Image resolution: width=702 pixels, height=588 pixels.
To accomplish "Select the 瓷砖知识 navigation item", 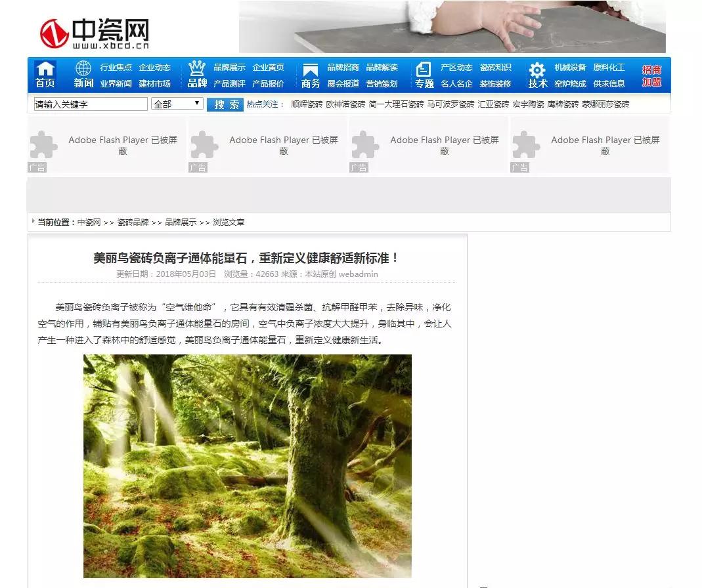I will tap(495, 68).
